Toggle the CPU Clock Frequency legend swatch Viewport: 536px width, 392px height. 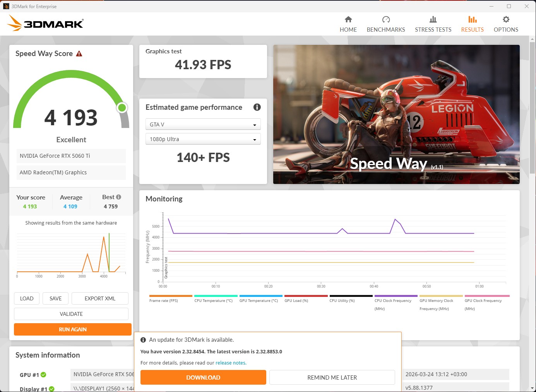click(x=396, y=296)
